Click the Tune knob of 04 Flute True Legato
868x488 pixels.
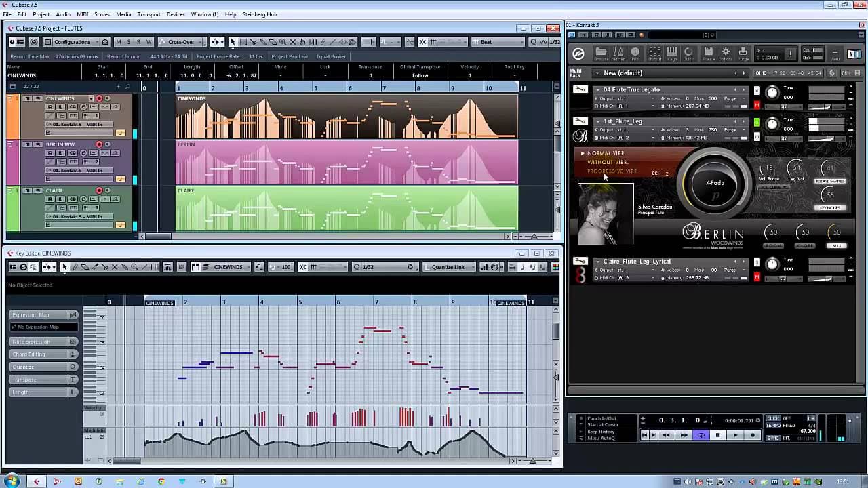[772, 93]
